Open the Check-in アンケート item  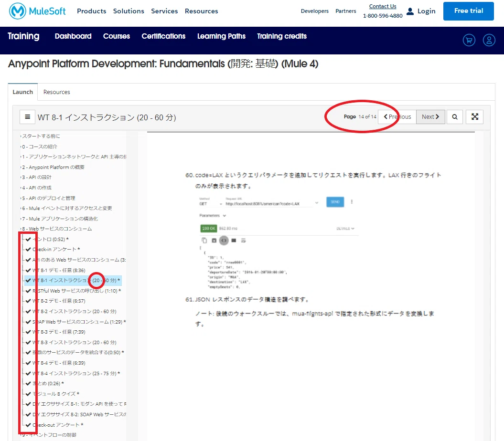(56, 249)
